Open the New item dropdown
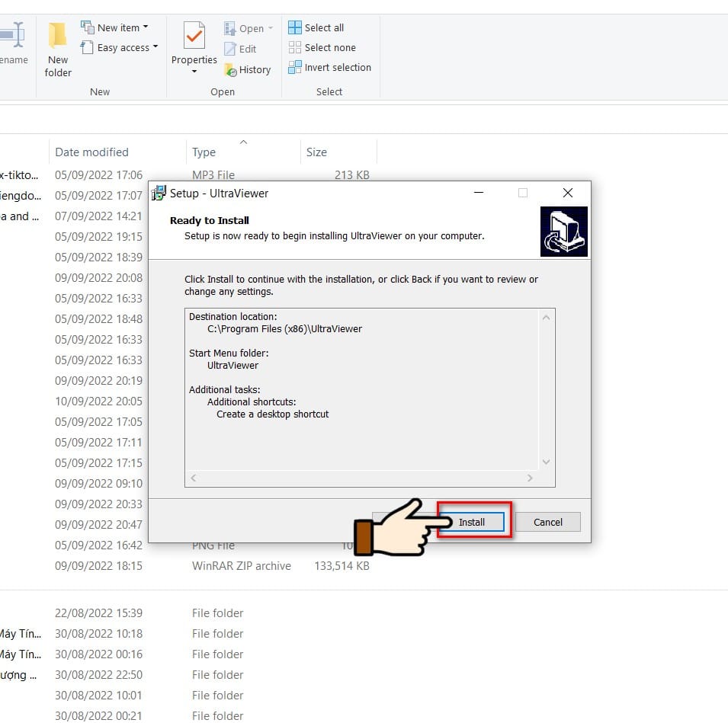The height and width of the screenshot is (723, 728). [x=114, y=28]
